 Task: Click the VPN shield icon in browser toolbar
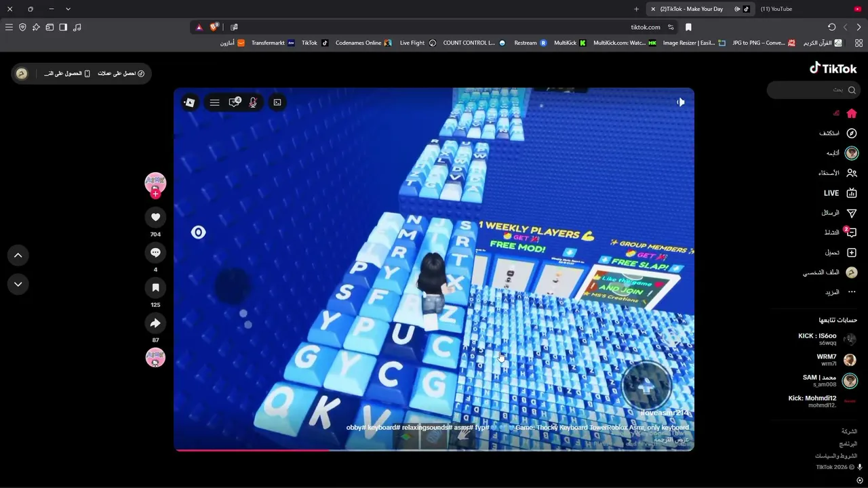pos(22,27)
